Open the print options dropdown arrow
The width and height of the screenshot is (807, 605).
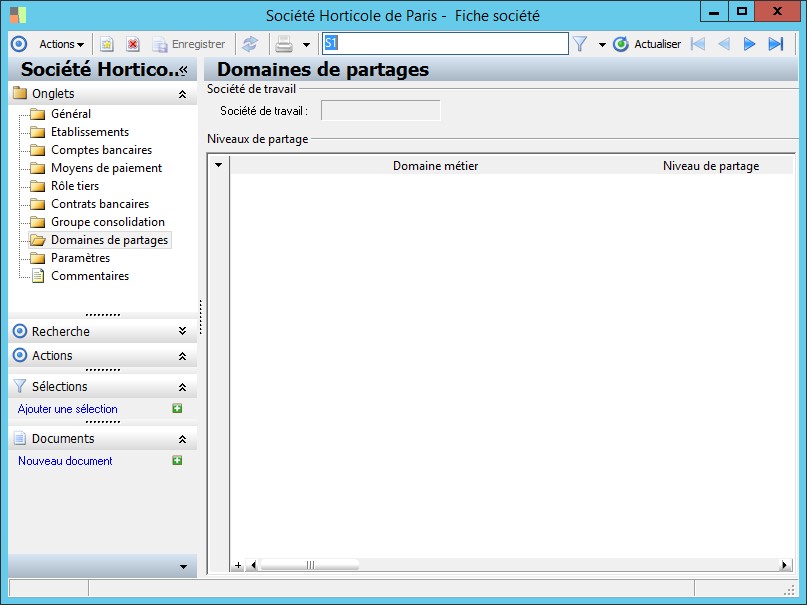pyautogui.click(x=306, y=45)
